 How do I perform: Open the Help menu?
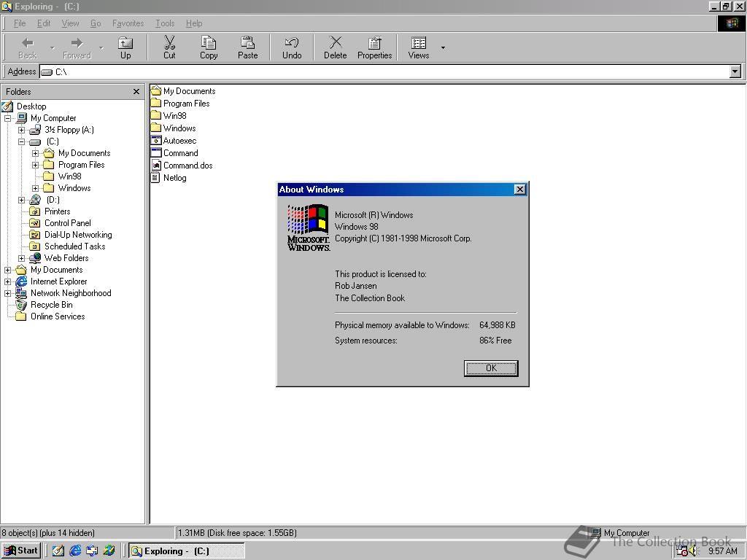pyautogui.click(x=194, y=23)
